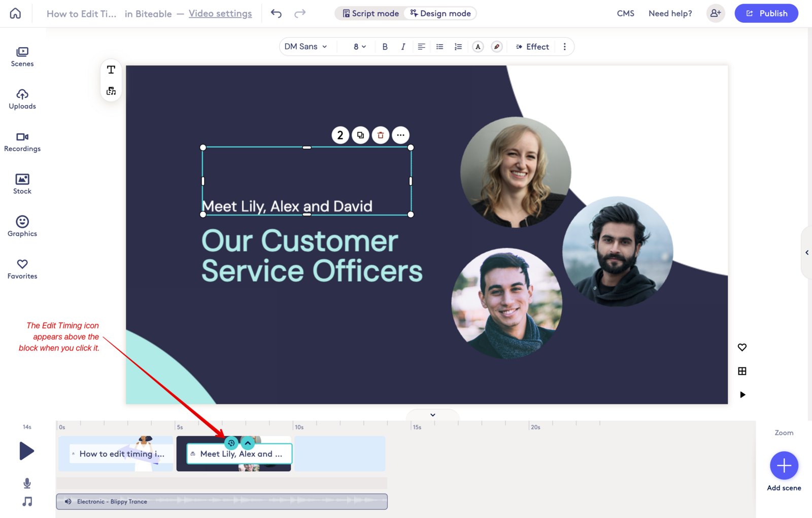
Task: Delete the selected text block
Action: click(x=381, y=135)
